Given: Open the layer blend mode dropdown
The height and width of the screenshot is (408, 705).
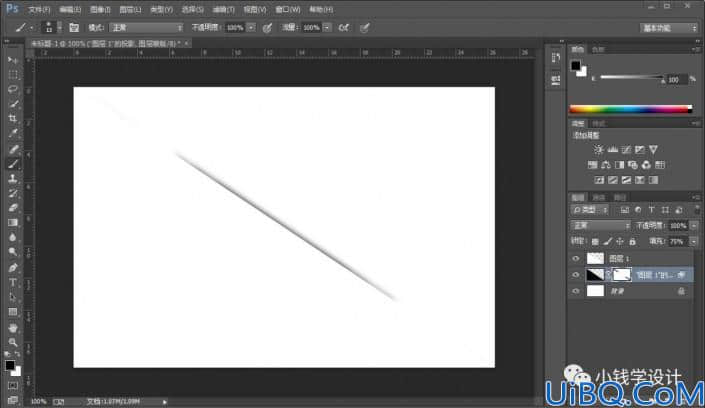Looking at the screenshot, I should pos(600,225).
